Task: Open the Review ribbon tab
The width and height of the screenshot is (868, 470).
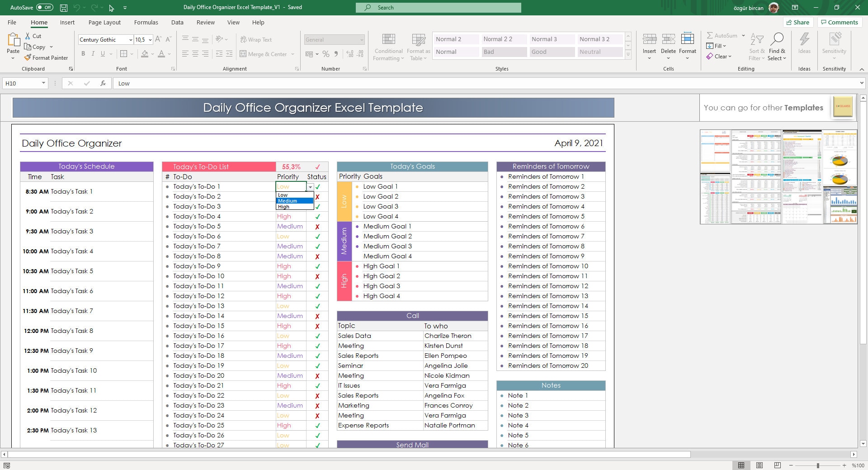Action: coord(205,22)
